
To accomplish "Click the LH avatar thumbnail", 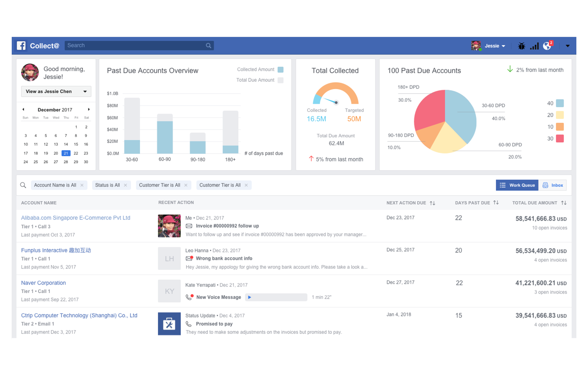I will (169, 258).
